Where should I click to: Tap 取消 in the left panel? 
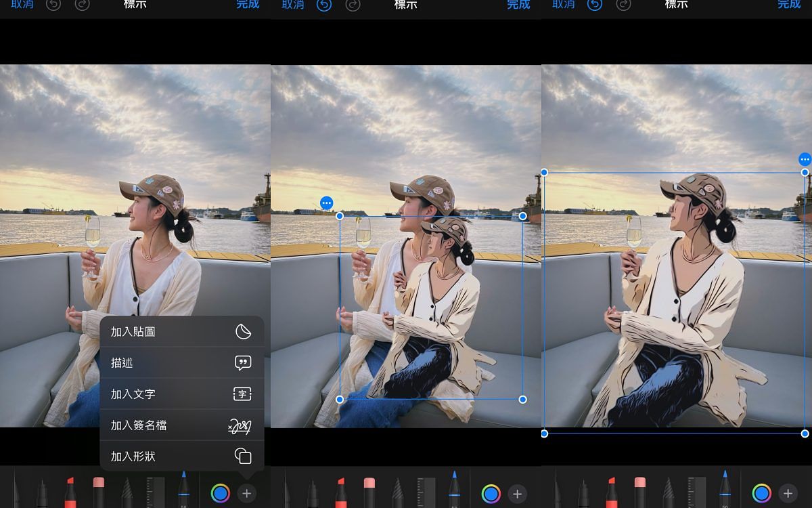click(22, 5)
